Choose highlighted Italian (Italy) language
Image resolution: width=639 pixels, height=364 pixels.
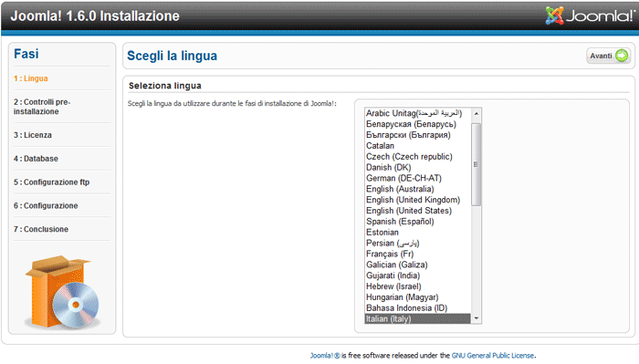coord(418,318)
